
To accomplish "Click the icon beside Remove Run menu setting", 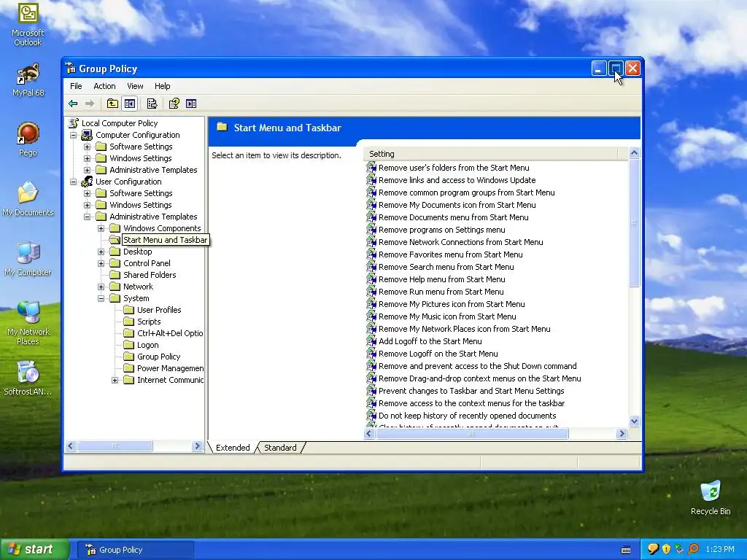I will pyautogui.click(x=371, y=292).
